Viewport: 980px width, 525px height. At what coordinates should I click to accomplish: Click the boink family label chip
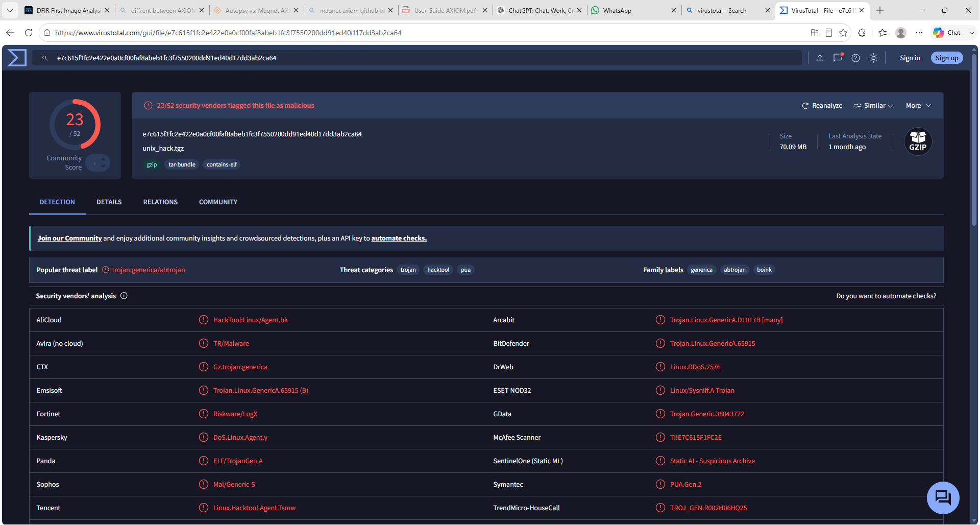(x=764, y=270)
